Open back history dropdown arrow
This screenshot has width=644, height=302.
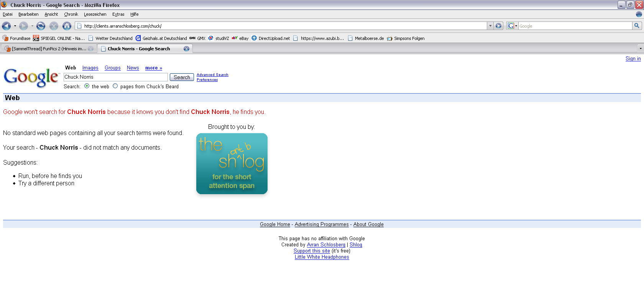(15, 26)
